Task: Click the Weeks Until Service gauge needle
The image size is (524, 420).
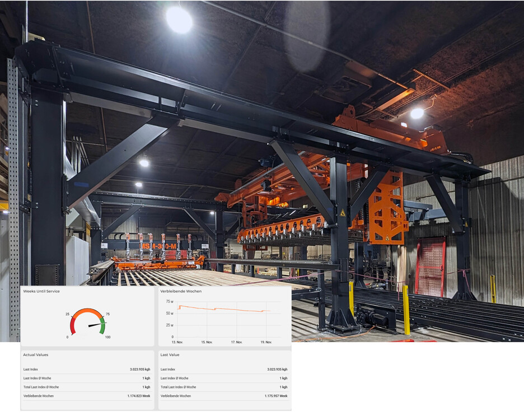Action: pos(96,324)
